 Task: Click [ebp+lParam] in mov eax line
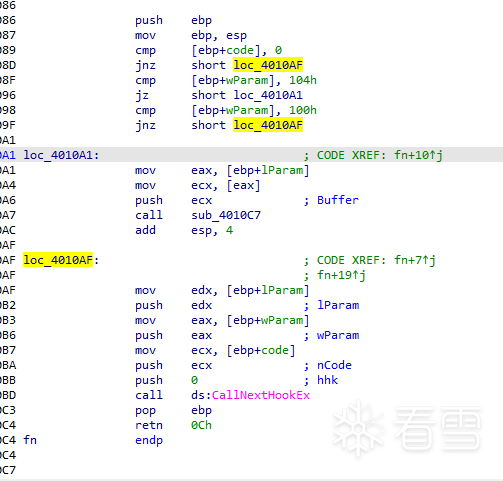click(268, 170)
